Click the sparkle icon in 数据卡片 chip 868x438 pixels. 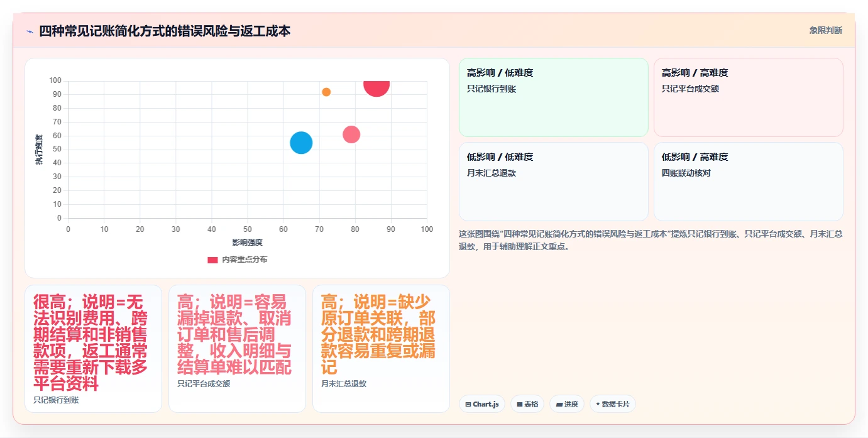[x=598, y=405]
